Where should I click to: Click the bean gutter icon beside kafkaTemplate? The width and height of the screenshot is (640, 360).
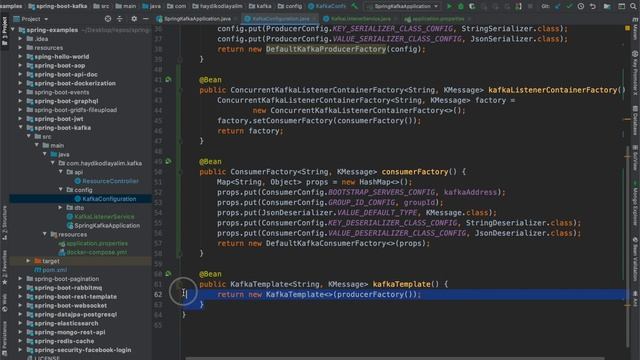(x=168, y=273)
